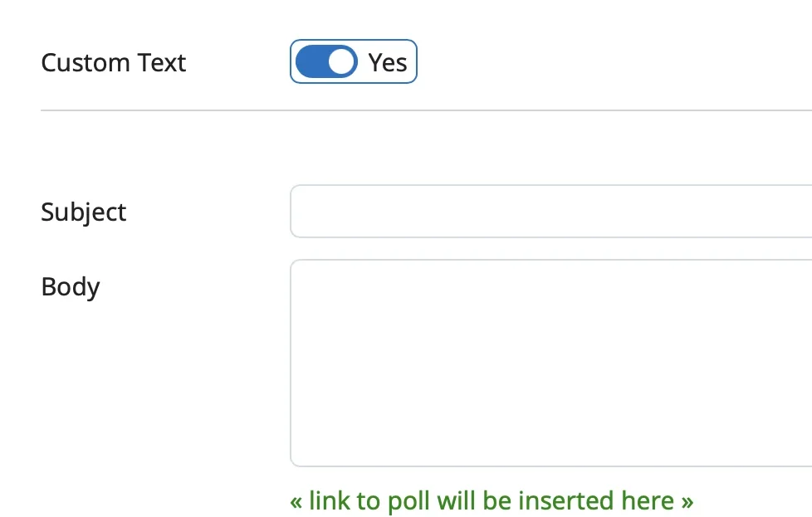The height and width of the screenshot is (517, 812).
Task: Place cursor at start of Subject field
Action: point(302,212)
